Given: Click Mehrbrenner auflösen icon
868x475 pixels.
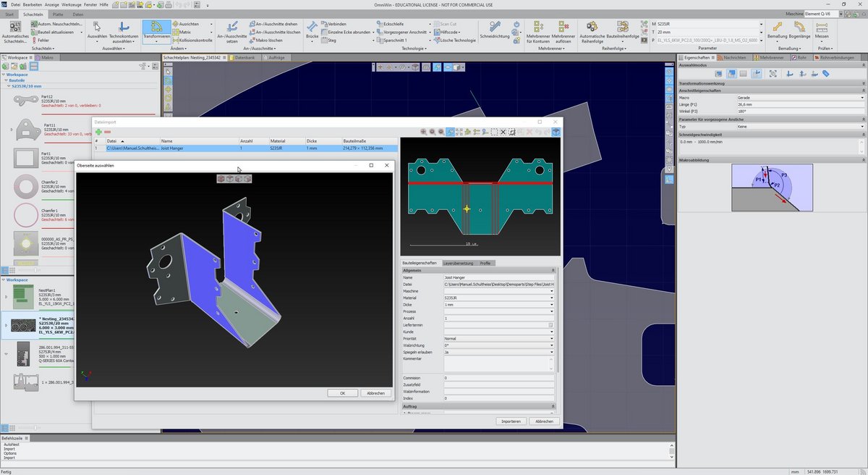Looking at the screenshot, I should 563,26.
